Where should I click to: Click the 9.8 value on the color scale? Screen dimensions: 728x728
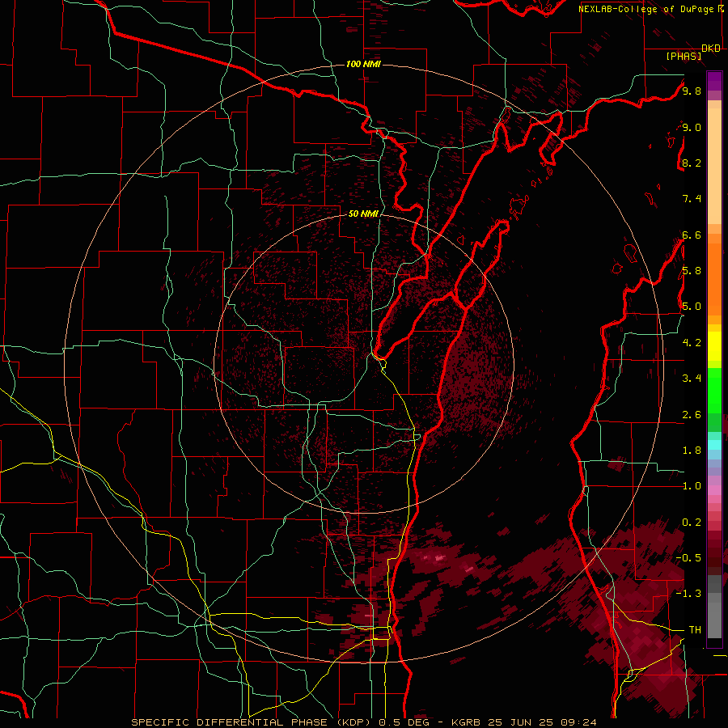click(692, 91)
